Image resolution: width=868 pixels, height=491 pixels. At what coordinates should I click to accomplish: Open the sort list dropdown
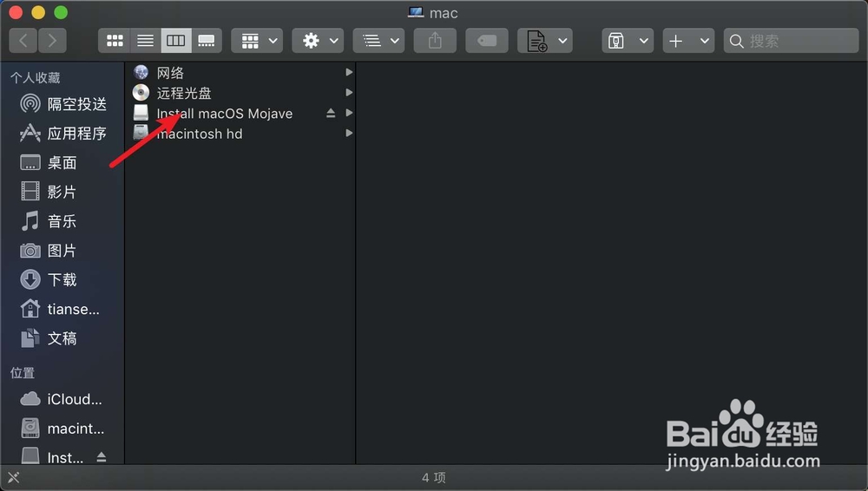click(x=378, y=41)
